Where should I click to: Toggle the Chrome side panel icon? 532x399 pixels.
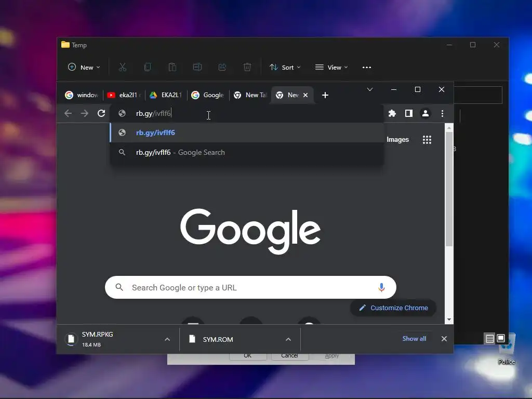point(409,113)
